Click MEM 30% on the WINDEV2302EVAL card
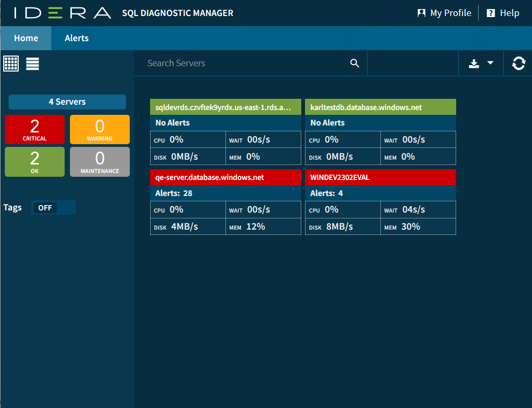The image size is (532, 408). pyautogui.click(x=418, y=226)
